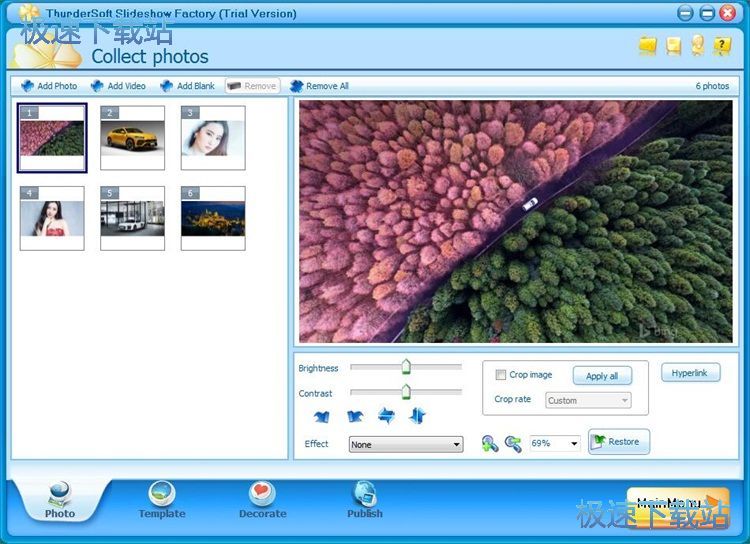Open the help question mark icon

pos(722,45)
